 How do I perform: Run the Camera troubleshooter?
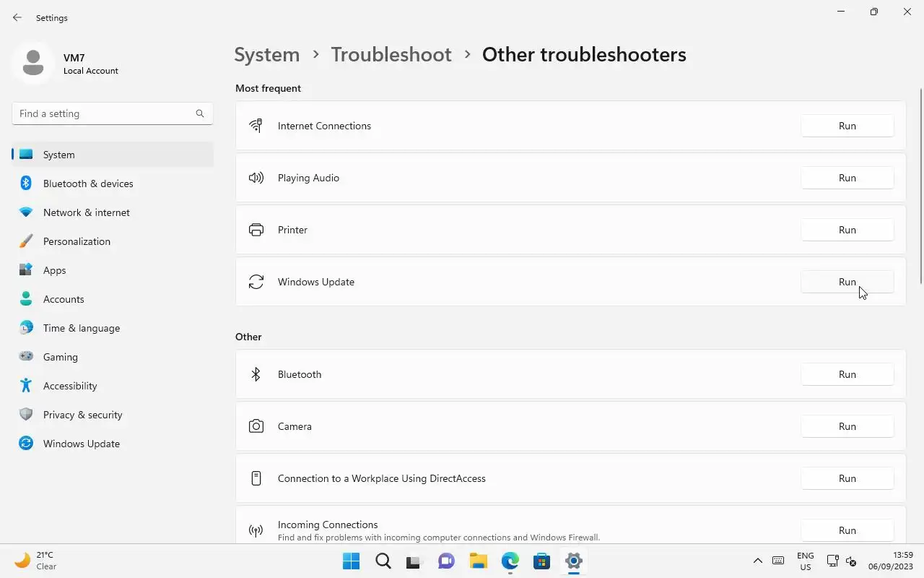tap(847, 426)
